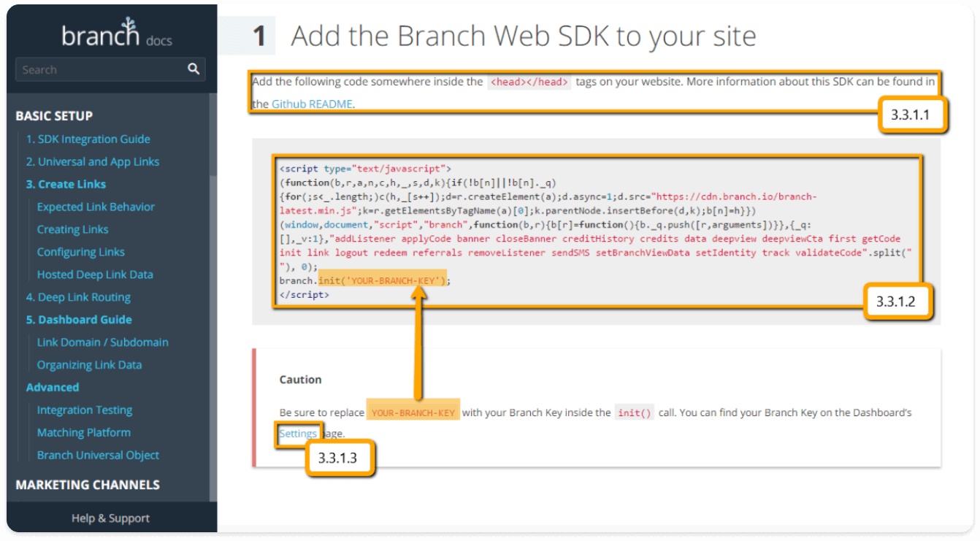The height and width of the screenshot is (541, 980).
Task: Click Help & Support at sidebar bottom
Action: click(110, 518)
